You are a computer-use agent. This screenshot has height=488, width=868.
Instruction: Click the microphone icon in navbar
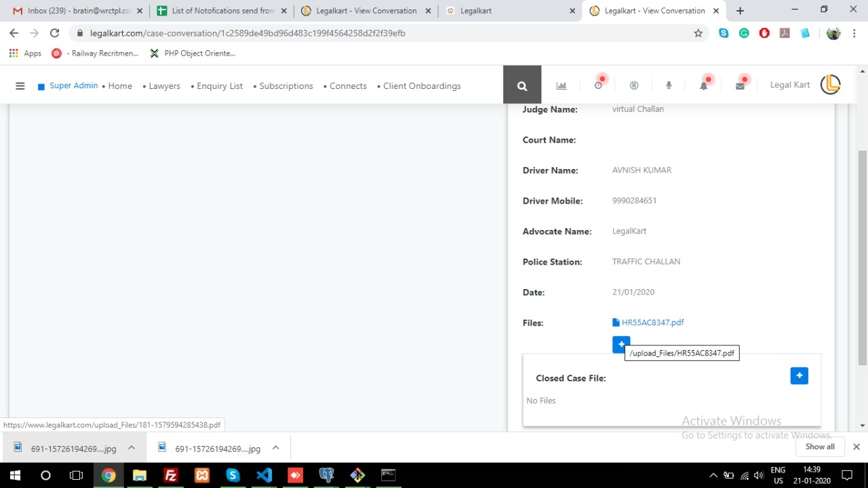click(x=669, y=86)
